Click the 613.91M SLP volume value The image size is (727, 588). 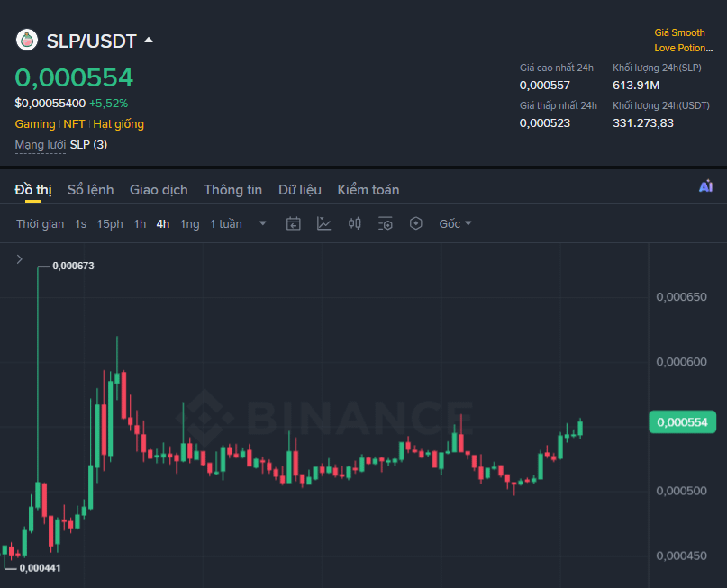(x=636, y=86)
